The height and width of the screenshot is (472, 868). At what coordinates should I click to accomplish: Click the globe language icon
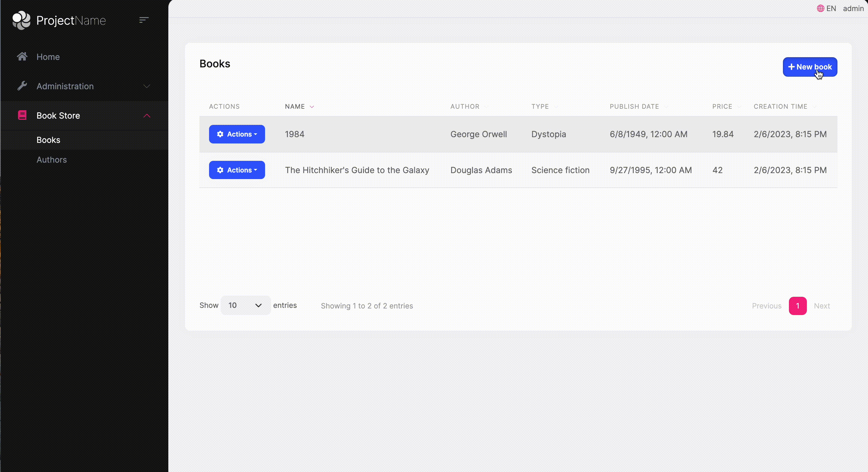[820, 8]
